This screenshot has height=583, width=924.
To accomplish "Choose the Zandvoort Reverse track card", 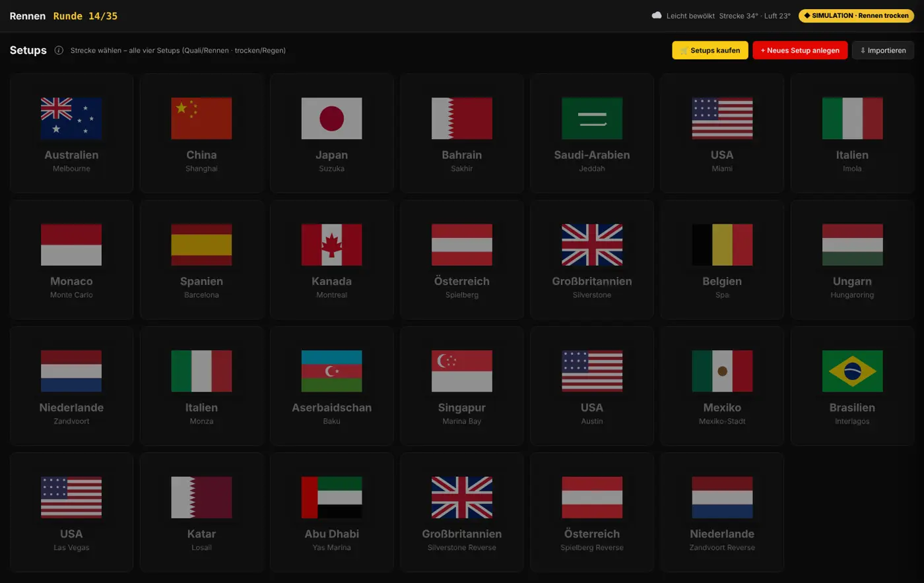I will [x=722, y=512].
